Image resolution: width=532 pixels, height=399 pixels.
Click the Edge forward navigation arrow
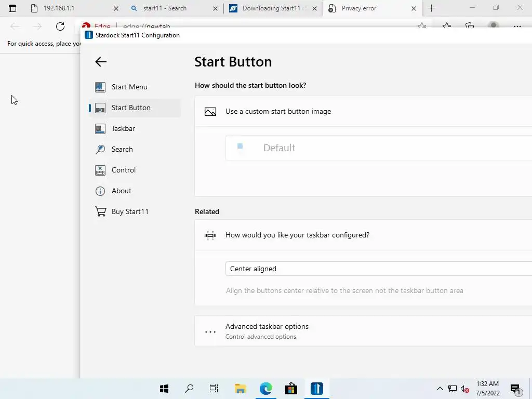point(37,26)
